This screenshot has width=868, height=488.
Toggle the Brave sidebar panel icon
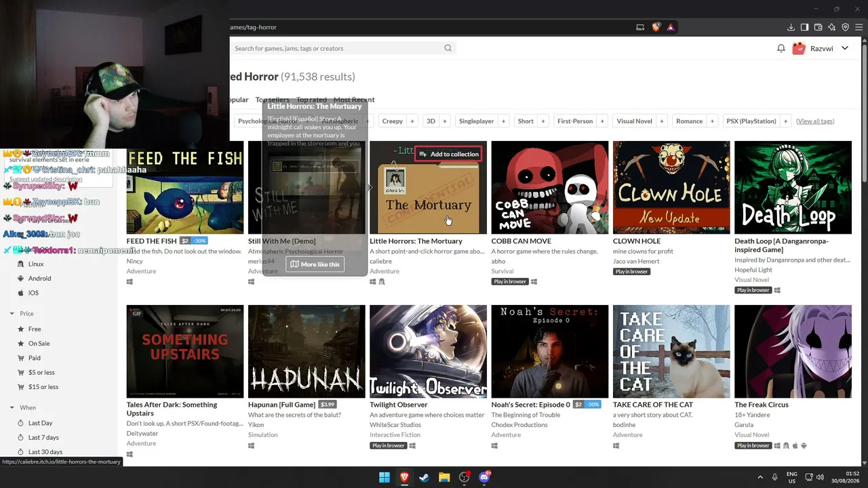[804, 27]
